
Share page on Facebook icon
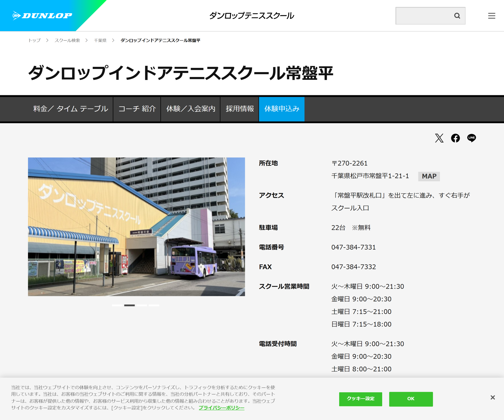click(455, 138)
